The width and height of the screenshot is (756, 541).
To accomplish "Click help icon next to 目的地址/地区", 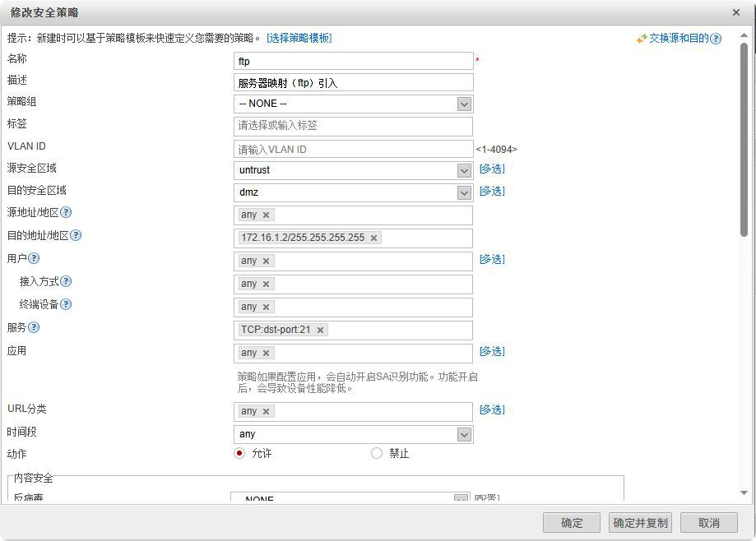I will (x=76, y=235).
